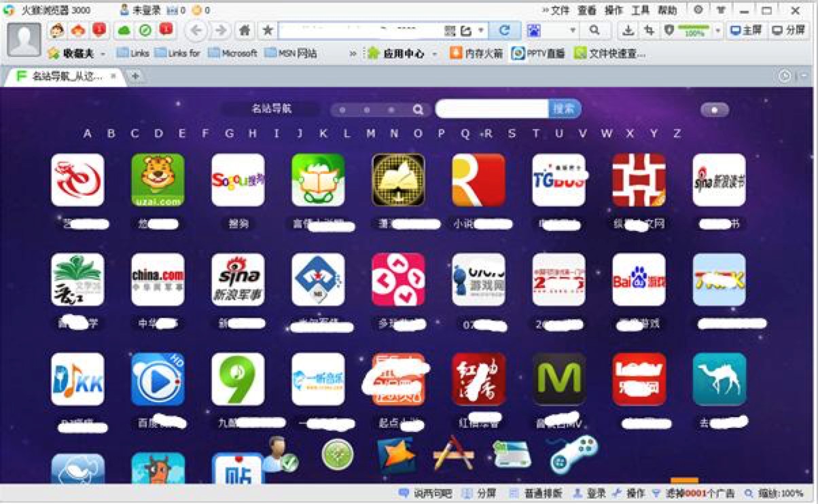Screen dimensions: 818x504
Task: Select letter Z in alphabet index
Action: (x=677, y=134)
